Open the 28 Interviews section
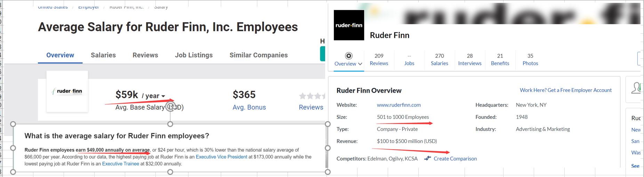 coord(469,59)
